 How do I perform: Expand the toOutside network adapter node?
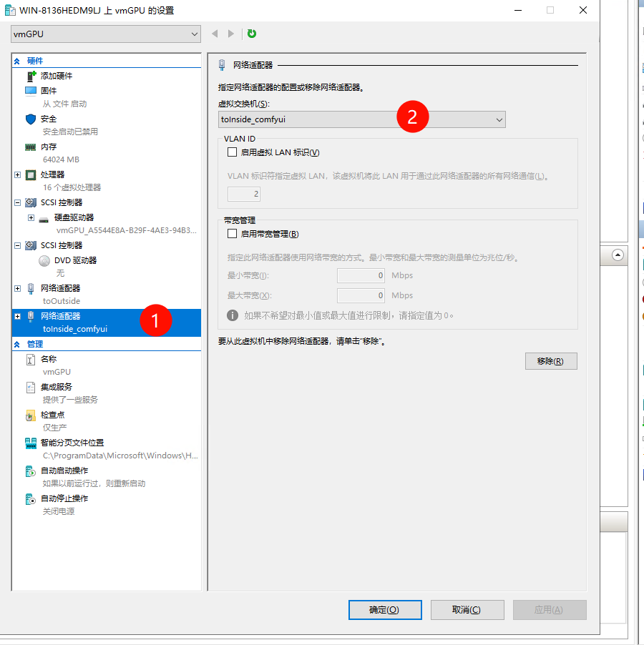(18, 288)
